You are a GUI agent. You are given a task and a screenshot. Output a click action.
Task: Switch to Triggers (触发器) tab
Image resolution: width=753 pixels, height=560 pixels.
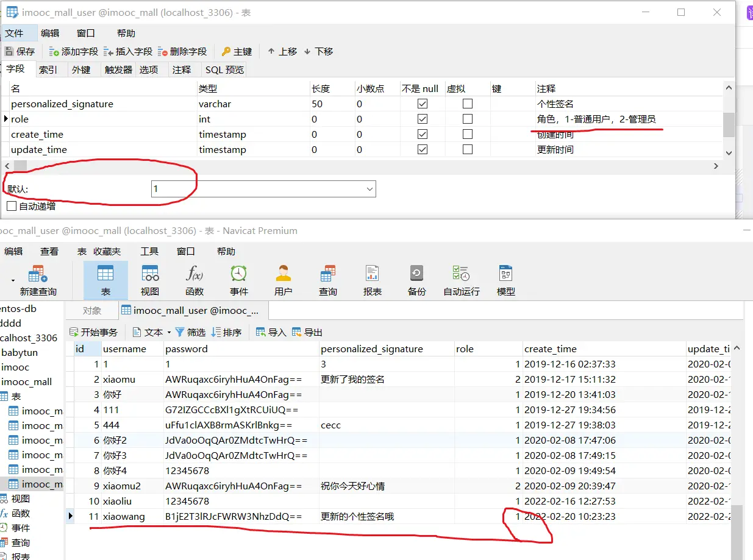118,69
